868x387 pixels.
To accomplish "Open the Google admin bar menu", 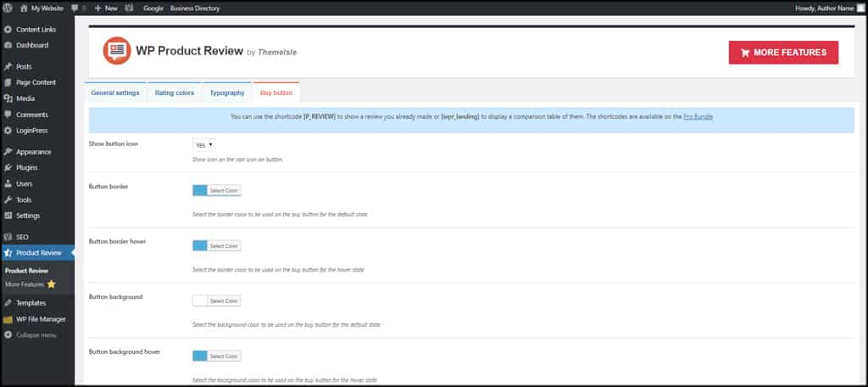I will click(x=153, y=8).
